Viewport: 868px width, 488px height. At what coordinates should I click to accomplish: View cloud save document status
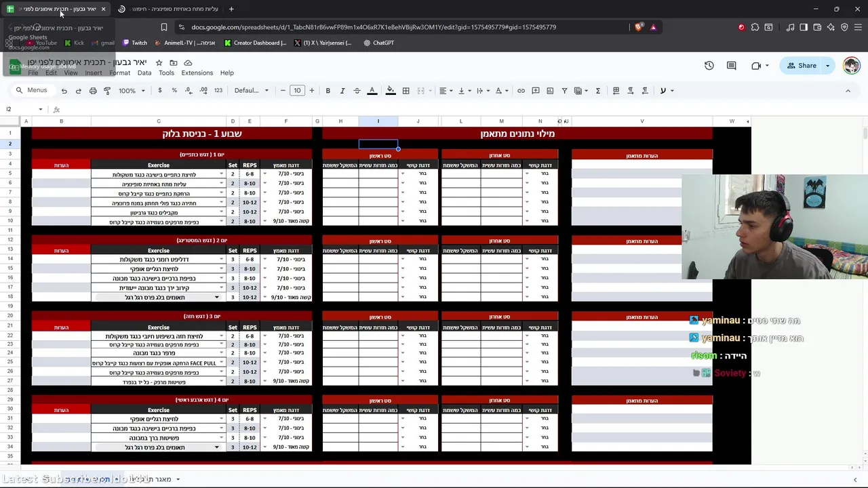point(188,62)
